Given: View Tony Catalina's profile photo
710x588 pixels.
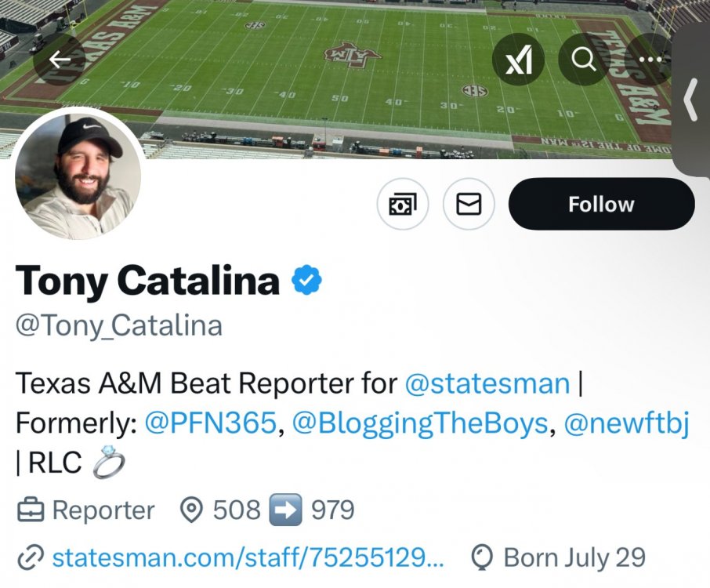Looking at the screenshot, I should (x=78, y=174).
